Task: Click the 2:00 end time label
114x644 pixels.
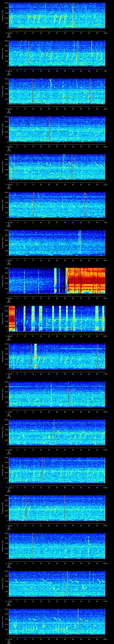Action: coord(105,33)
